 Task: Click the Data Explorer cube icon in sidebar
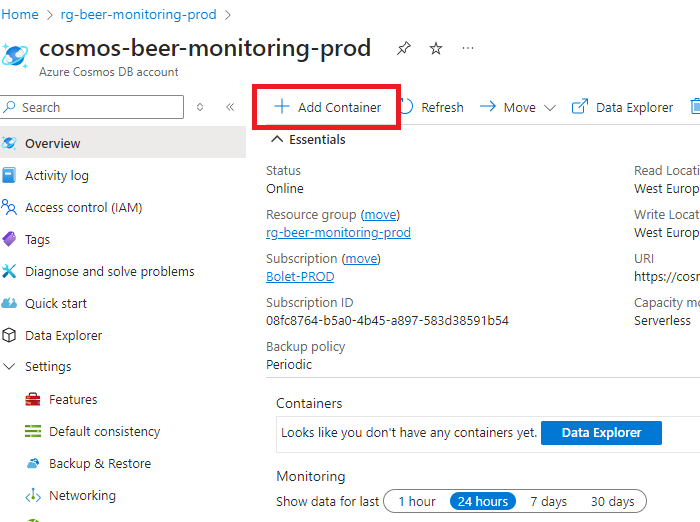pos(9,335)
